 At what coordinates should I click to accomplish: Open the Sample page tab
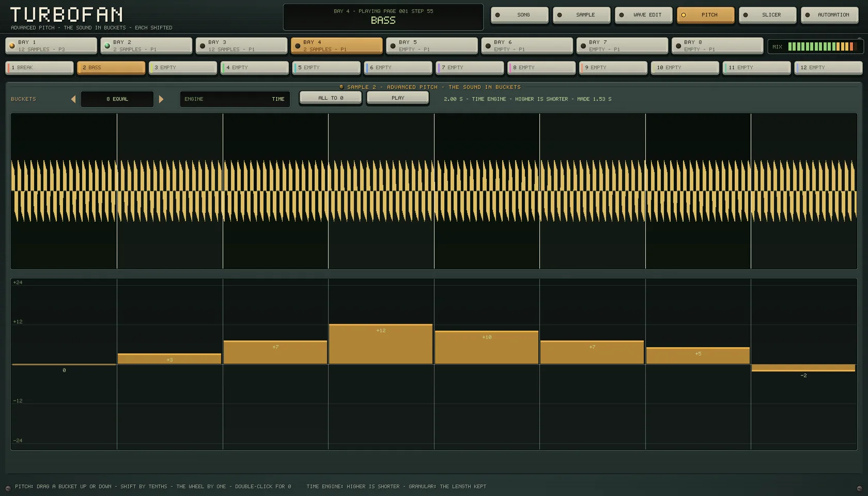tap(581, 15)
